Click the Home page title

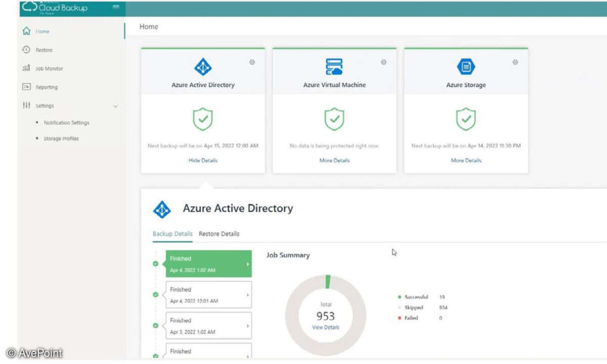(x=149, y=27)
